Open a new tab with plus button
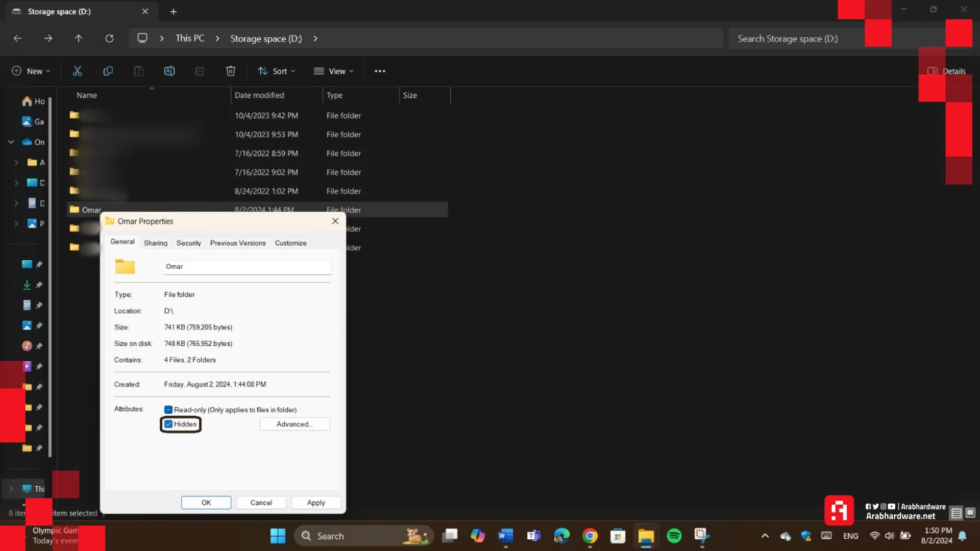 [x=174, y=11]
